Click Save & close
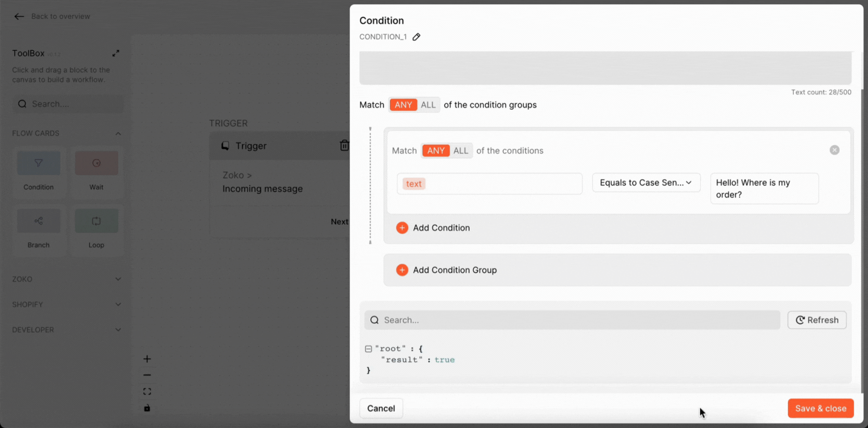868x428 pixels. pos(821,409)
